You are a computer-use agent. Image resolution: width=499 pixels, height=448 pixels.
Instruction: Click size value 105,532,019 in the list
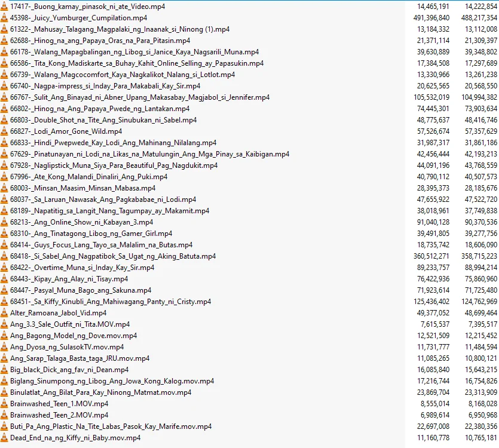[x=431, y=97]
